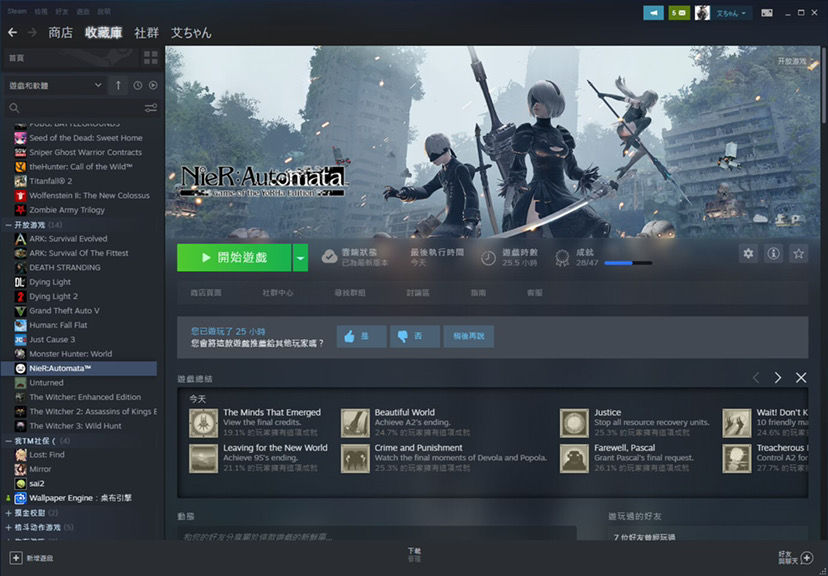
Task: Open the 社群中心 community hub link
Action: [278, 292]
